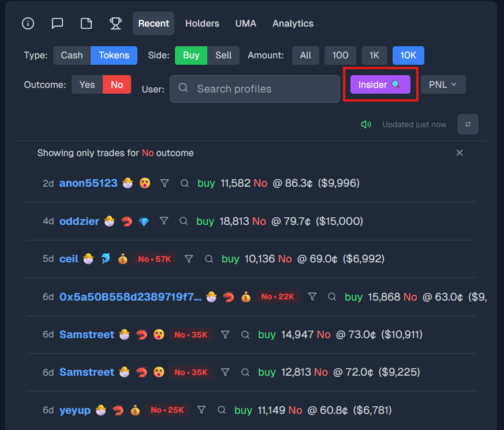Click the No 25K position badge
Image resolution: width=504 pixels, height=430 pixels.
point(167,410)
